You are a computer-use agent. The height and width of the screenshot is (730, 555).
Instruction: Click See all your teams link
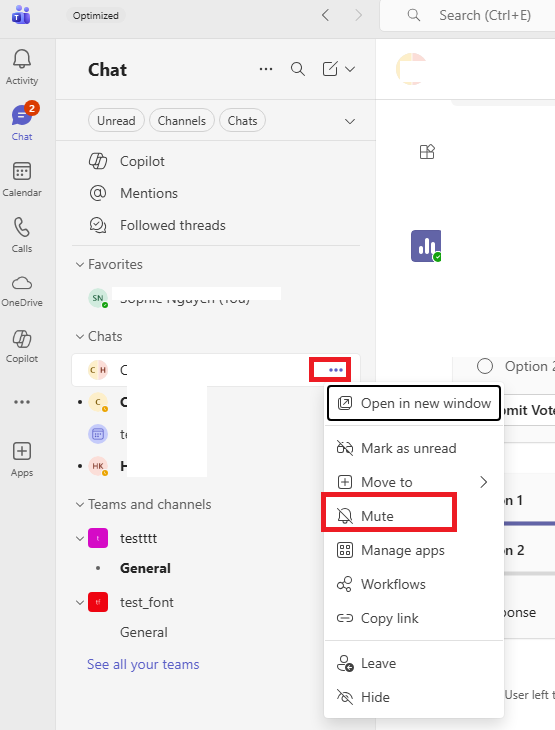tap(143, 664)
